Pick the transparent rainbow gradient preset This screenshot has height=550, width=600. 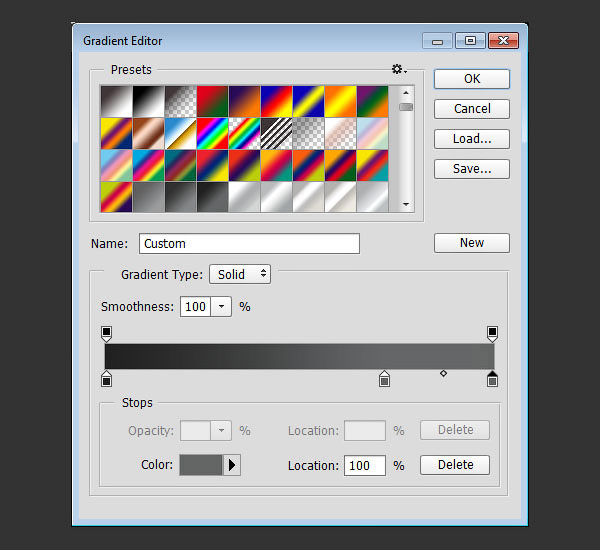click(x=245, y=133)
